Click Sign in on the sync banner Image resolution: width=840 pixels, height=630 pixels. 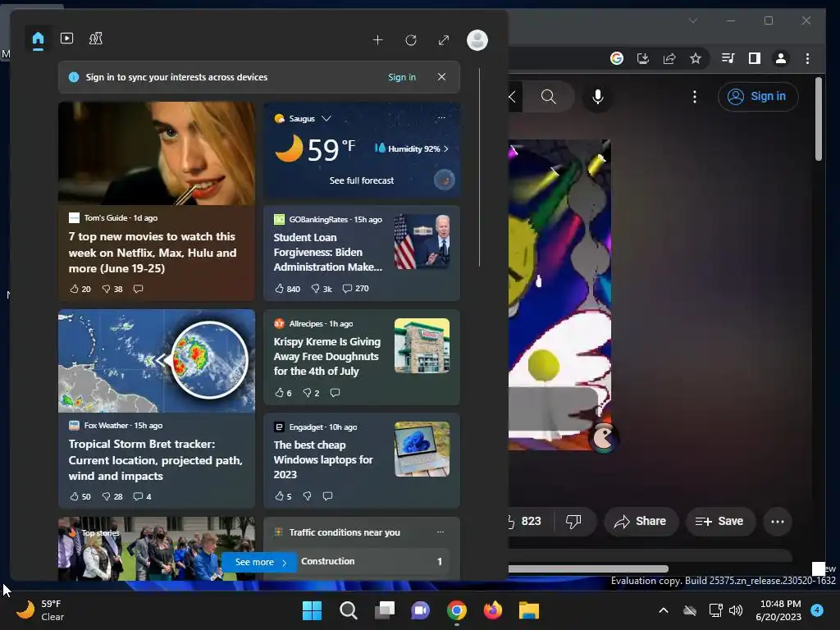pyautogui.click(x=402, y=77)
